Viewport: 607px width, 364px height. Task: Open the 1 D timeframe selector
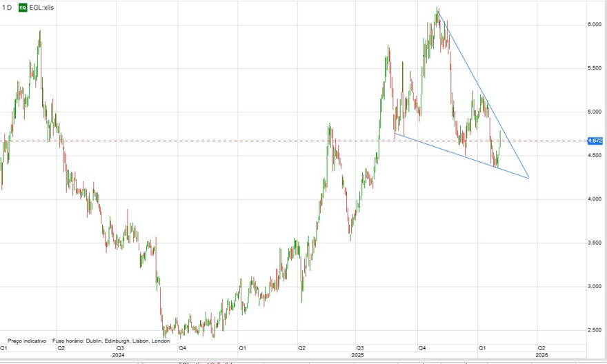[7, 8]
